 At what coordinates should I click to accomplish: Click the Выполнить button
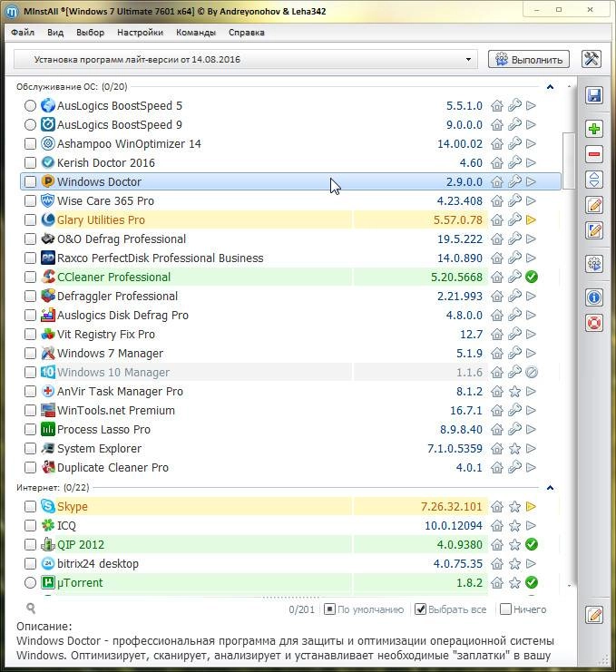click(529, 59)
